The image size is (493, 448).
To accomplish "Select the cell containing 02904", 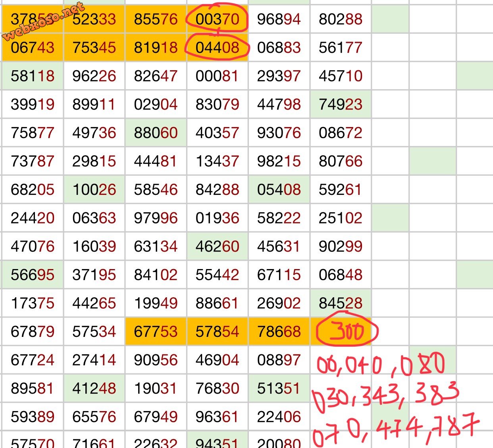I will coord(156,104).
